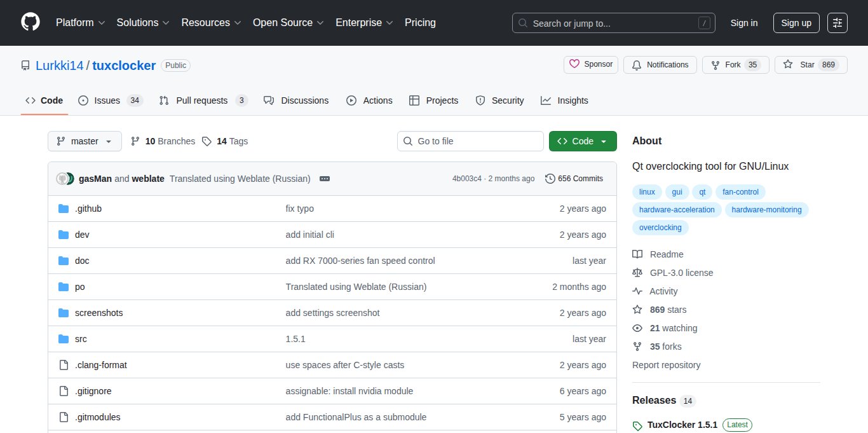
Task: Open the Copilot menu icon in header
Action: [x=837, y=23]
